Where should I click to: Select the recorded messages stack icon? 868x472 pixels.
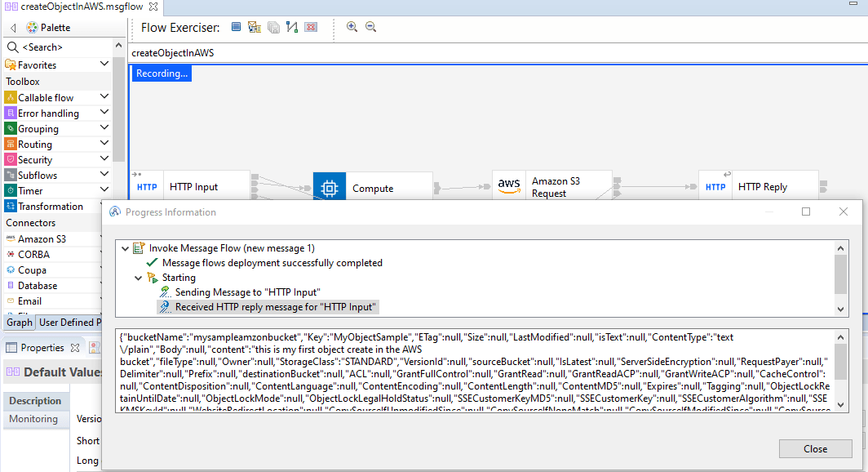(273, 26)
